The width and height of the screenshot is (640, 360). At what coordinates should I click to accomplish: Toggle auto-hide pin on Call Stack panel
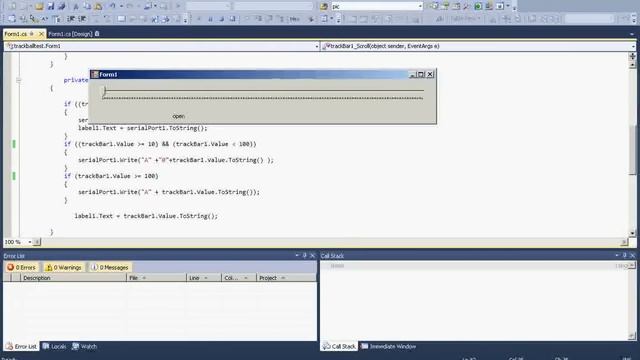click(624, 256)
